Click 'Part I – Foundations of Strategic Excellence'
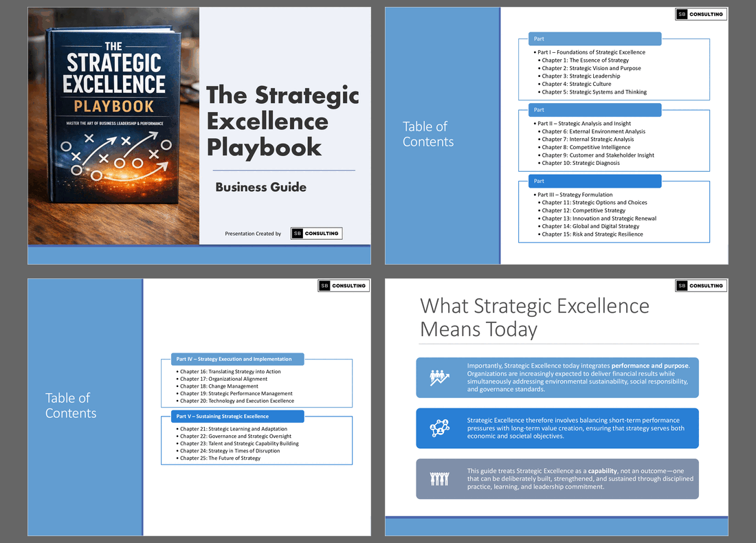The height and width of the screenshot is (543, 756). pyautogui.click(x=591, y=52)
